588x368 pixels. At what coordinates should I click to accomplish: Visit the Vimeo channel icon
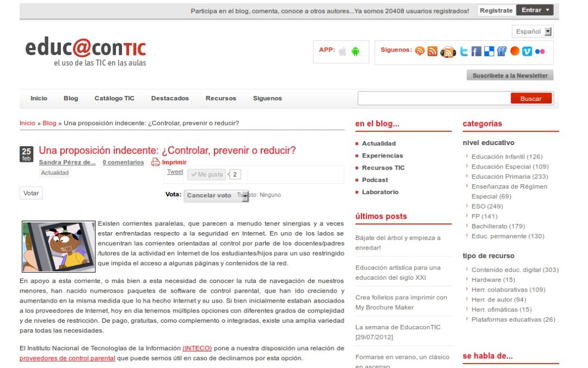[527, 51]
